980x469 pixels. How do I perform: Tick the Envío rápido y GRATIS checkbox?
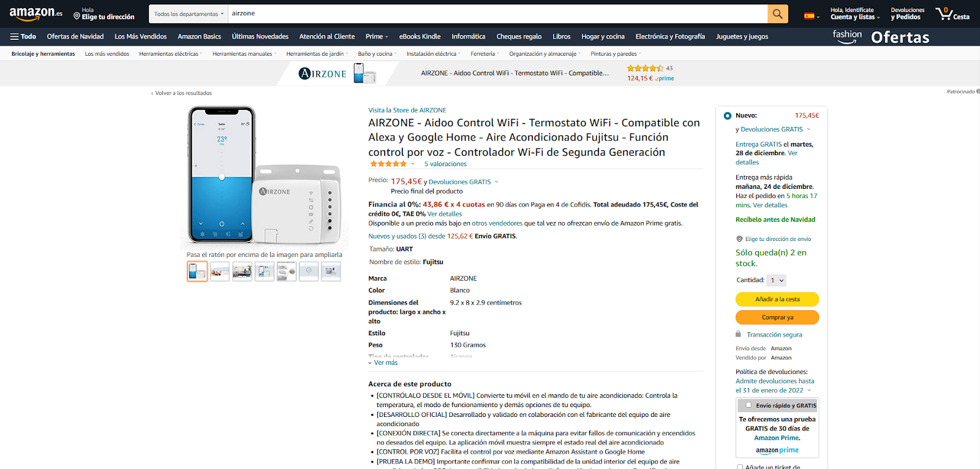tap(748, 405)
